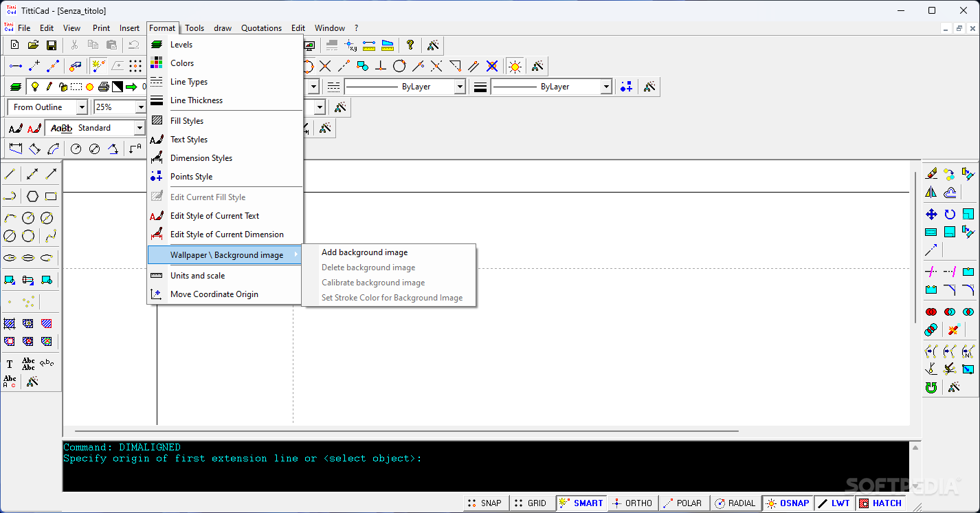Select the red boolean union circles icon
This screenshot has width=980, height=513.
tap(931, 312)
